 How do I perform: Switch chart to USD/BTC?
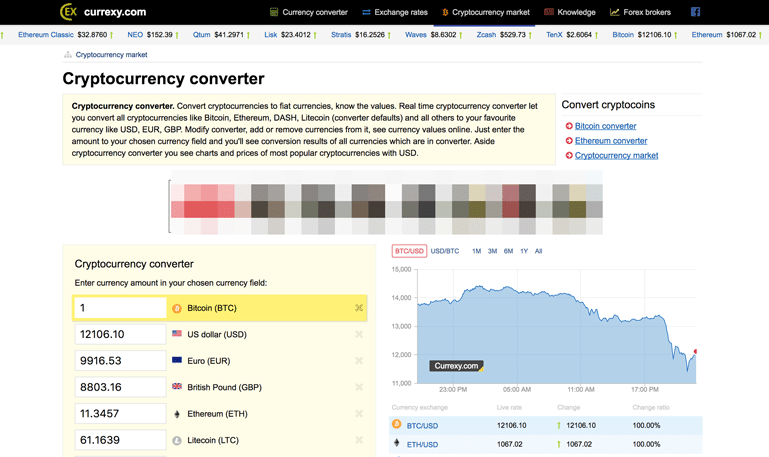pyautogui.click(x=445, y=251)
